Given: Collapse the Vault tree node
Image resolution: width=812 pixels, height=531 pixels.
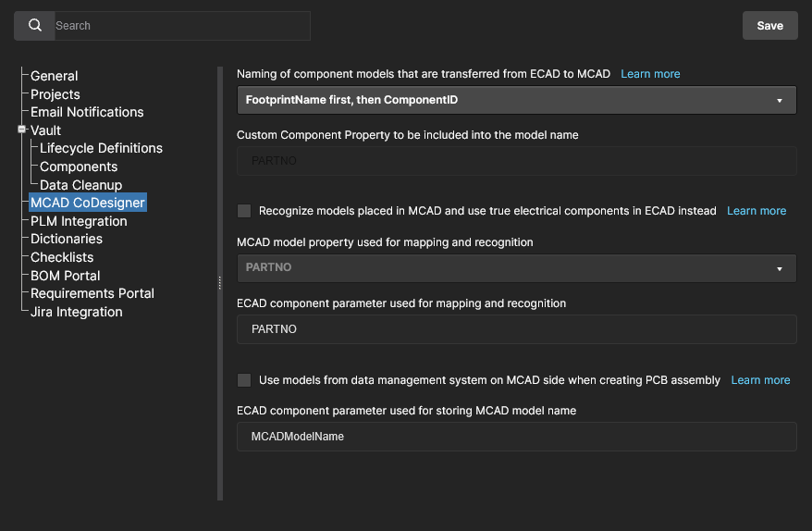Looking at the screenshot, I should pos(21,130).
